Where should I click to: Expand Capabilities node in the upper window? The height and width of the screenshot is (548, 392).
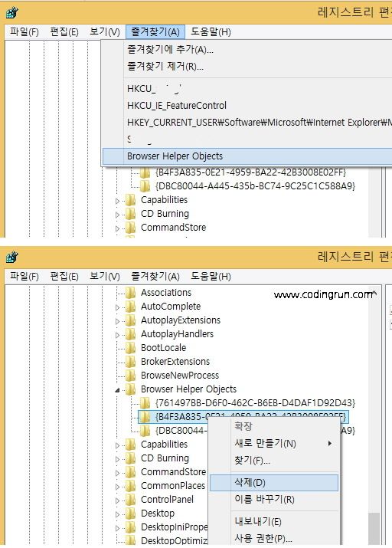pos(118,201)
